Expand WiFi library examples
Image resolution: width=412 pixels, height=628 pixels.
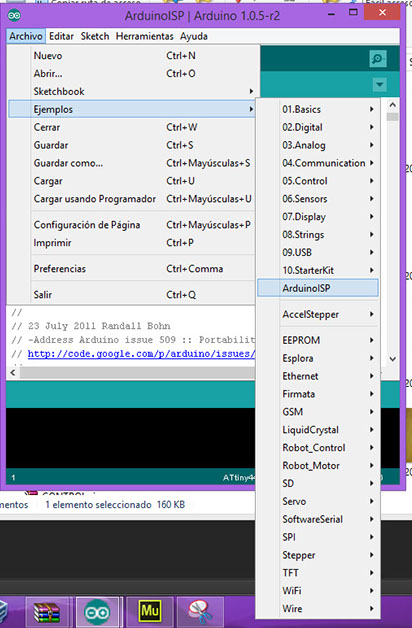318,591
